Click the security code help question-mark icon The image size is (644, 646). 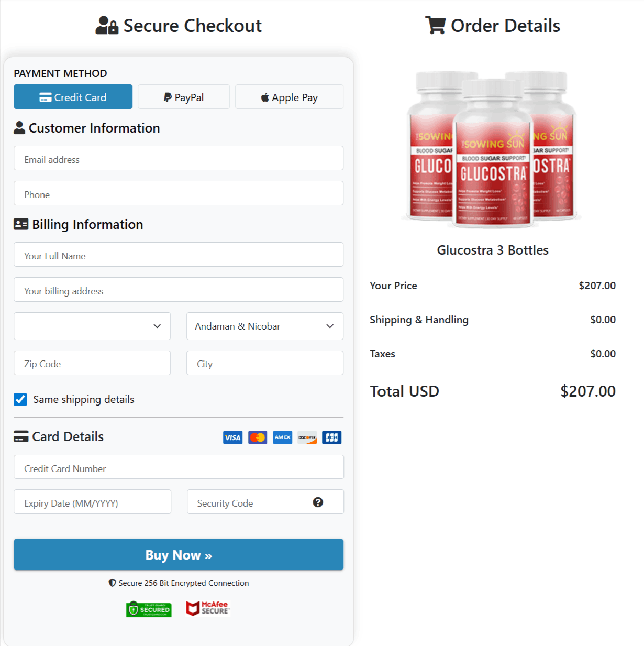318,502
